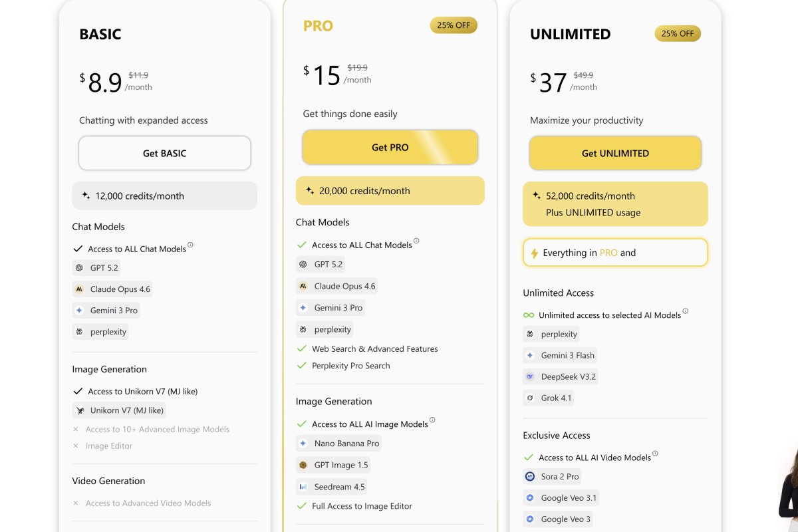This screenshot has width=798, height=532.
Task: Click the Nano Banana Pro icon
Action: point(303,444)
